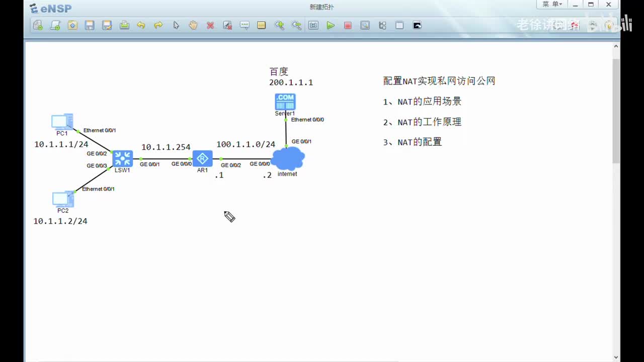
Task: Redo the last undone action
Action: 158,25
